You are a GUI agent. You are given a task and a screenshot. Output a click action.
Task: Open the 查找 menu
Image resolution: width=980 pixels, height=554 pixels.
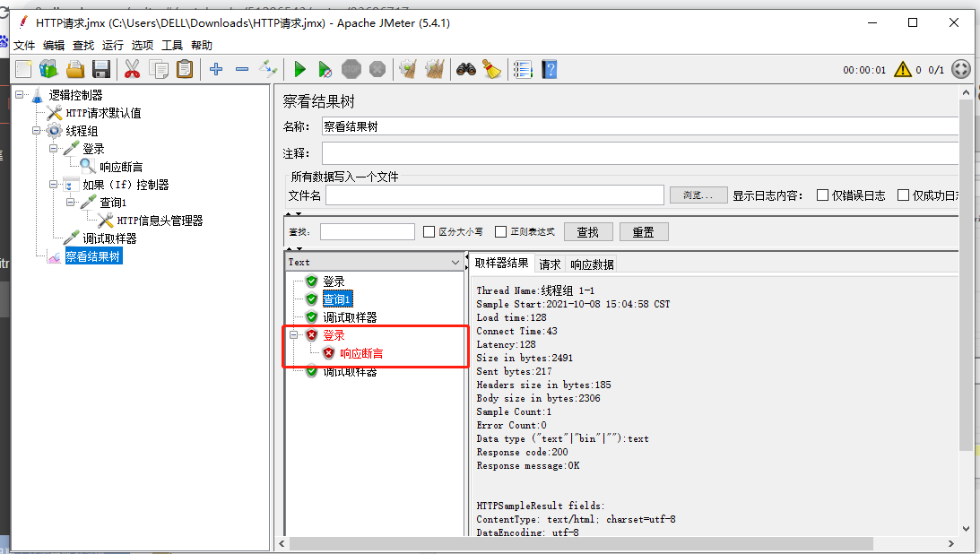83,45
